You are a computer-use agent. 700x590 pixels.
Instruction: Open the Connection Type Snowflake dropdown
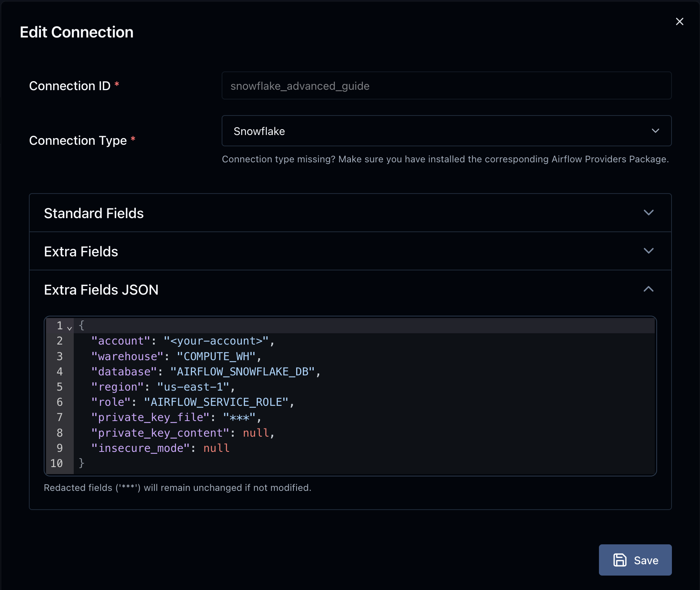(446, 131)
